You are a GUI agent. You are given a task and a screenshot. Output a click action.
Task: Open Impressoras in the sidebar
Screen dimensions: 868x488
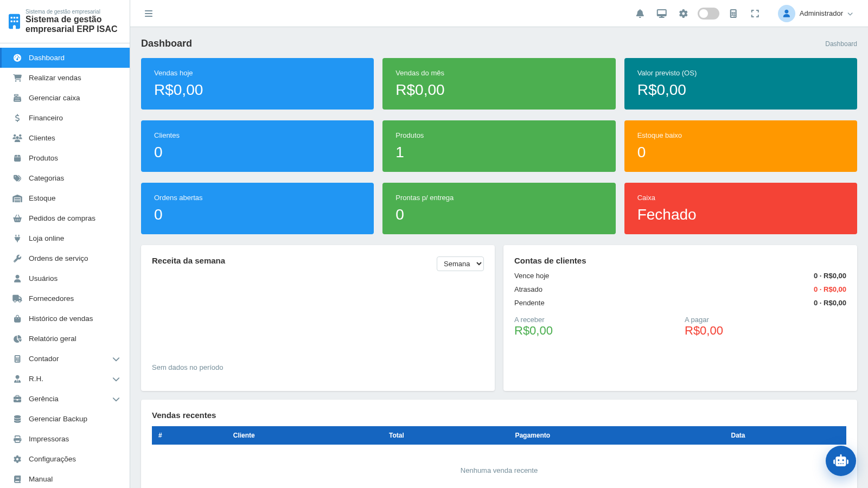[65, 439]
